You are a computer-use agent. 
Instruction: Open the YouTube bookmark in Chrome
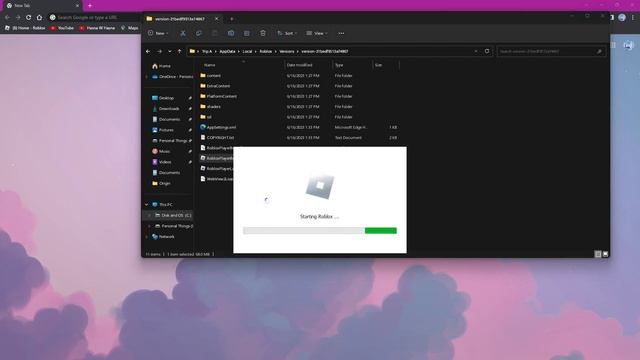coord(62,28)
